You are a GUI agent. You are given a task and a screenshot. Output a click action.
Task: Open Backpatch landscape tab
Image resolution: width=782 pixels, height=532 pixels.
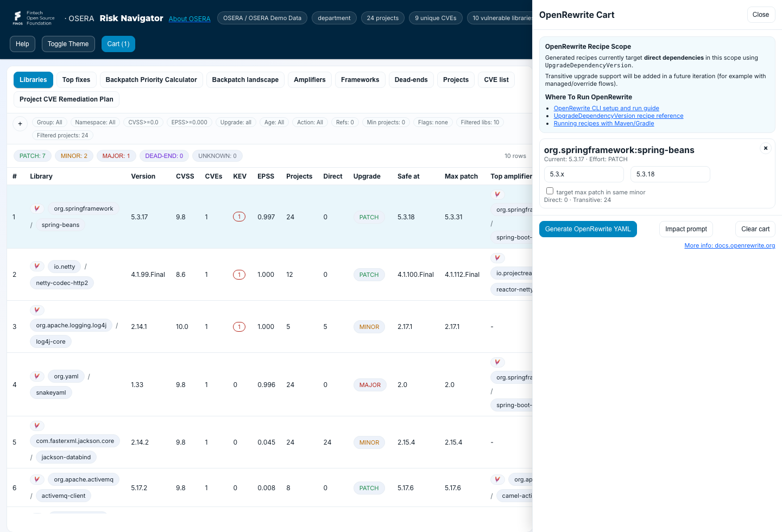tap(245, 80)
